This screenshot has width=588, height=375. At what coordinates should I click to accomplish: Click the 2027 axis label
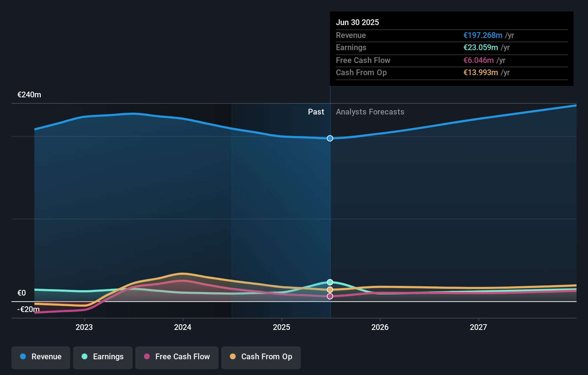pos(478,327)
